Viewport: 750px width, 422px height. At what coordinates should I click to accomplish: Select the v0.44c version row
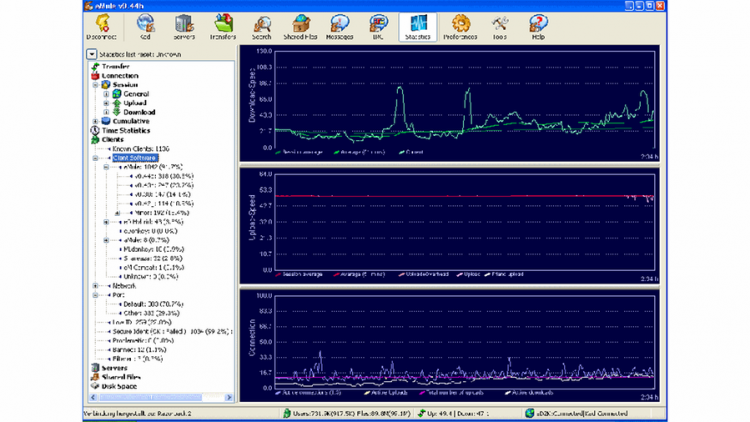coord(164,176)
